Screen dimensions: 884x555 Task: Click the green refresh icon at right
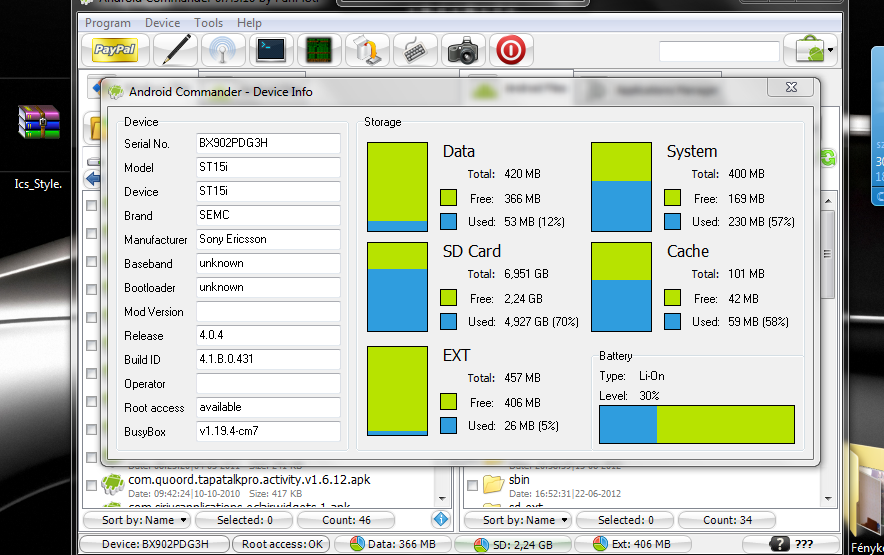tap(828, 158)
